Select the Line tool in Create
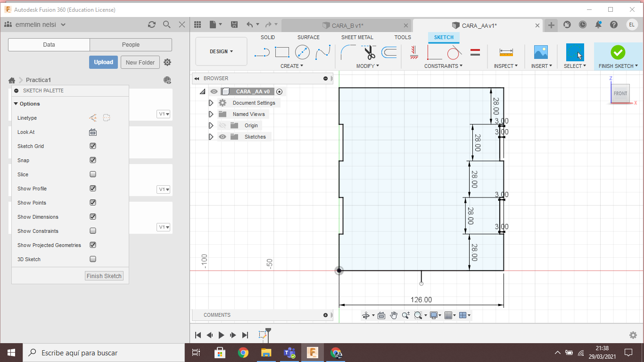This screenshot has width=644, height=362. [x=262, y=52]
